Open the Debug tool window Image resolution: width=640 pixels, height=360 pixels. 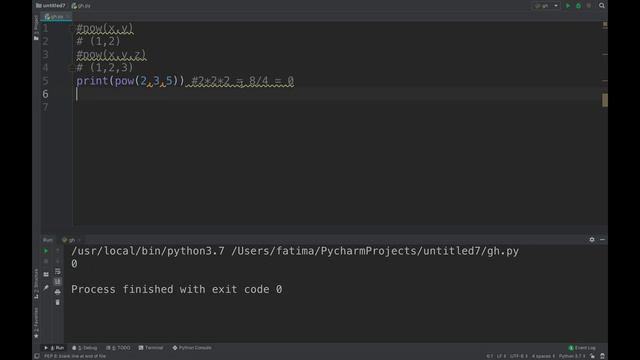(85, 348)
